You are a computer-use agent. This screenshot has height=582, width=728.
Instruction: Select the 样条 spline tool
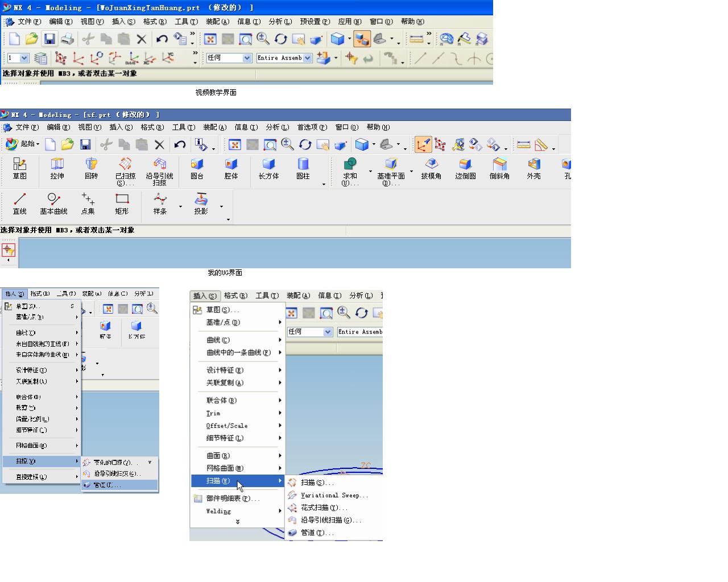coord(160,204)
